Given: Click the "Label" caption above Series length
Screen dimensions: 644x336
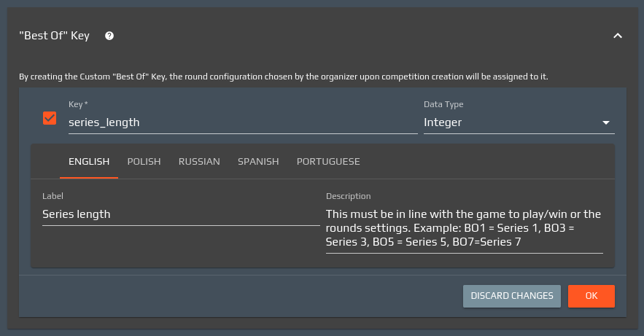Looking at the screenshot, I should click(x=53, y=196).
